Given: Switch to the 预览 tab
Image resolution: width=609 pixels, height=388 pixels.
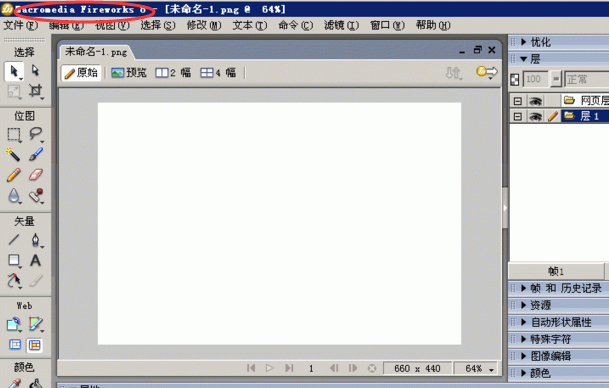Looking at the screenshot, I should tap(129, 73).
